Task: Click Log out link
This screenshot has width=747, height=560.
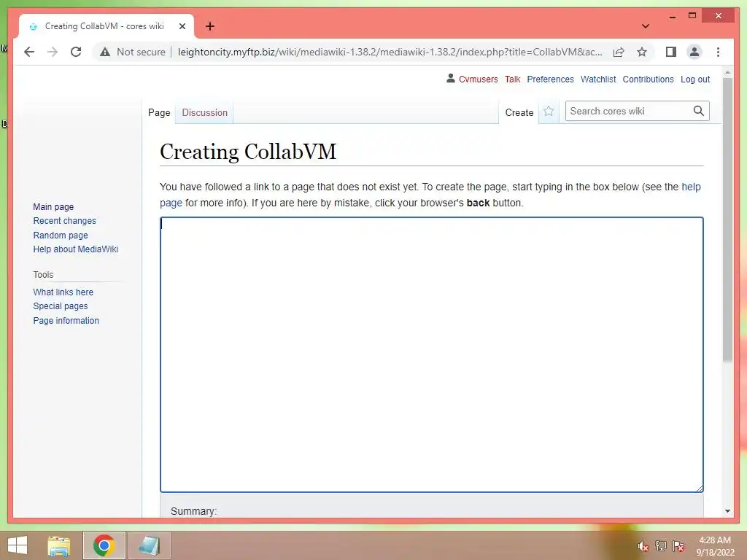Action: tap(695, 79)
